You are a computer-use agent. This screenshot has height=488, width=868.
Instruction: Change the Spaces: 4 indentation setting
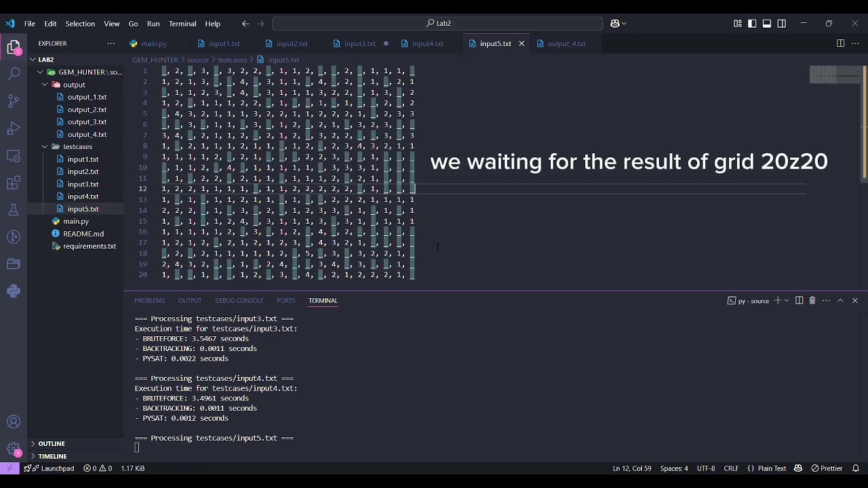pos(674,468)
